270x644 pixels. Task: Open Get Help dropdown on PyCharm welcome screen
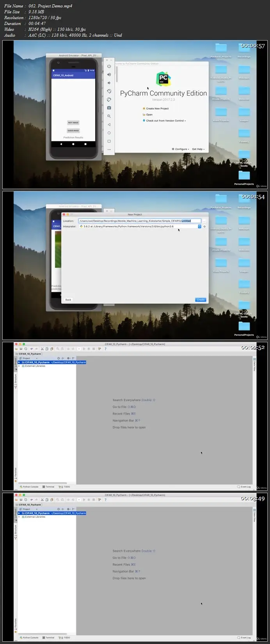coord(198,149)
